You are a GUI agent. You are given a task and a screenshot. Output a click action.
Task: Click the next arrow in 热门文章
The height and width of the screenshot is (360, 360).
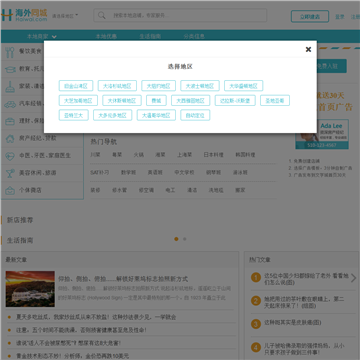pos(354,278)
